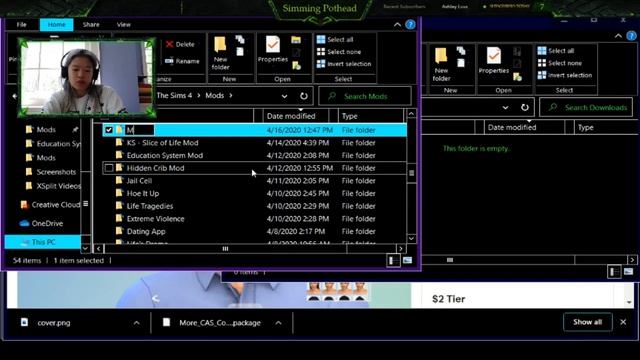Image resolution: width=640 pixels, height=360 pixels.
Task: Open Properties in the Downloads window
Action: tap(493, 61)
